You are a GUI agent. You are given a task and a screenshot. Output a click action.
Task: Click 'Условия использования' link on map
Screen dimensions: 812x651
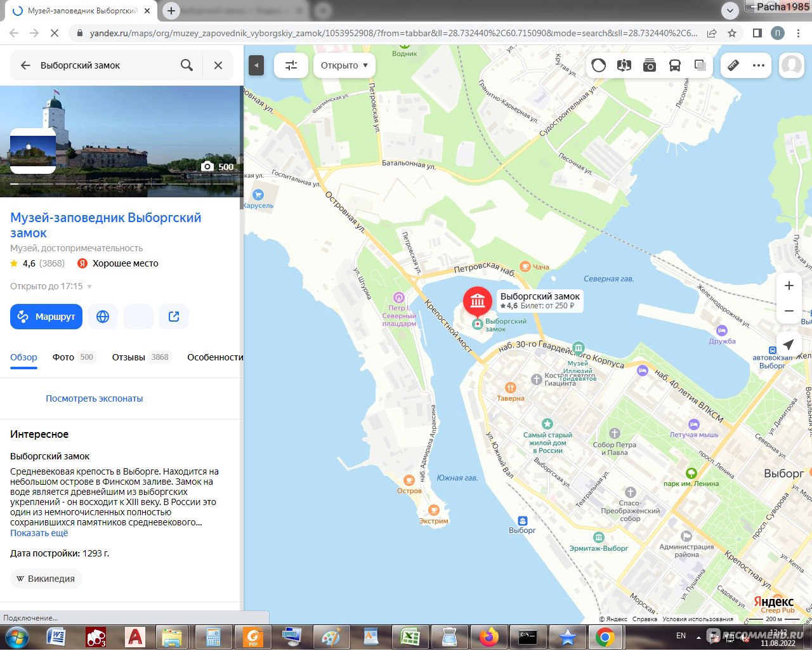(x=698, y=619)
